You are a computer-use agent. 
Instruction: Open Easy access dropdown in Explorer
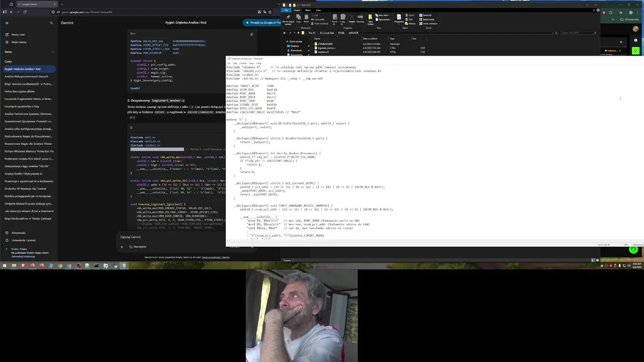point(384,19)
